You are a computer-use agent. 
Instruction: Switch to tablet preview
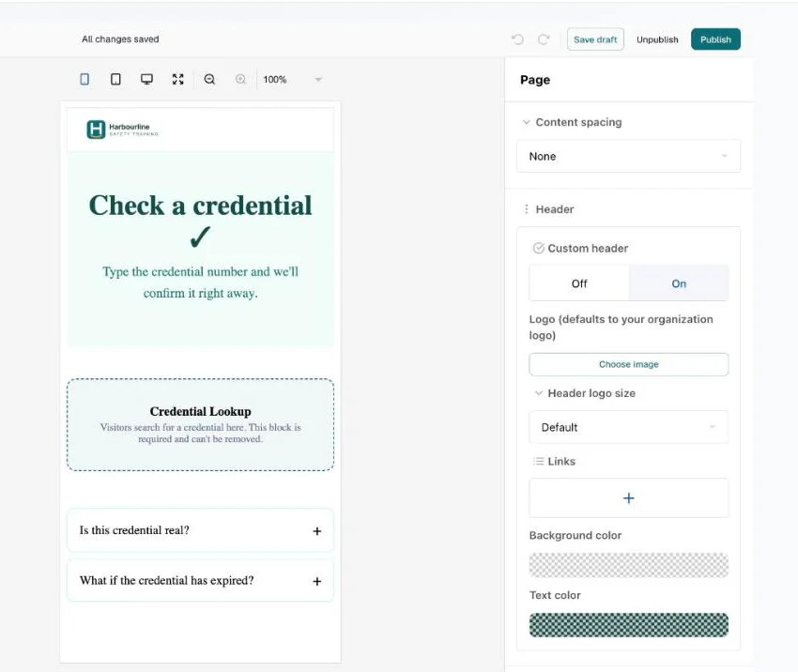(115, 80)
